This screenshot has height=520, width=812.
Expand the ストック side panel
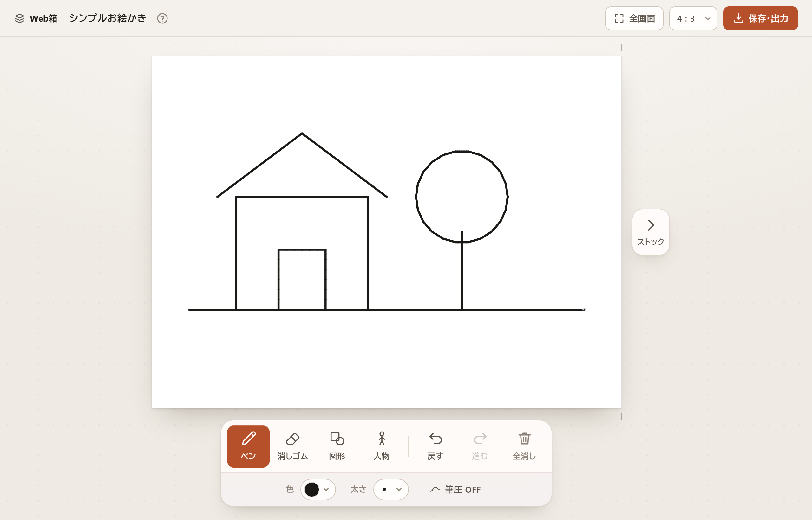651,232
